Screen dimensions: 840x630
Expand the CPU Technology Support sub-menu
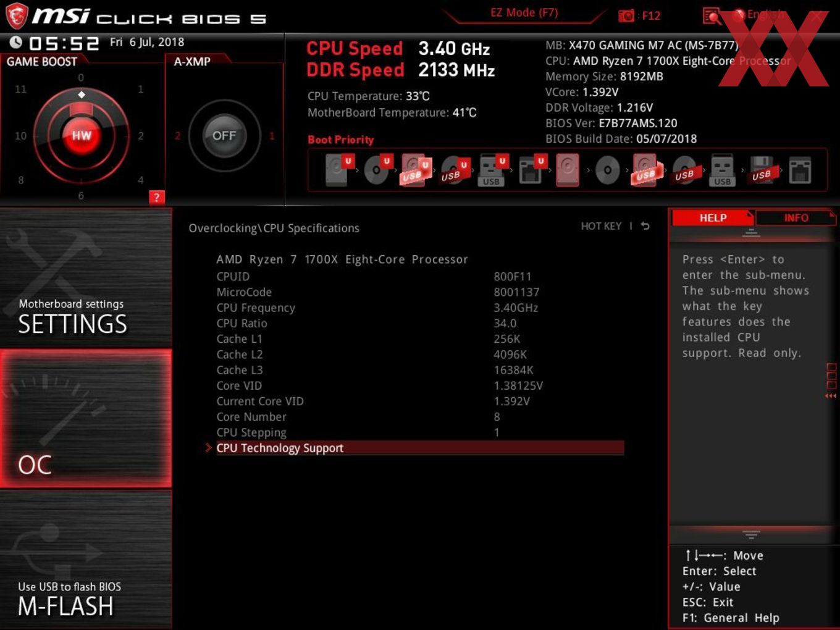(x=420, y=448)
